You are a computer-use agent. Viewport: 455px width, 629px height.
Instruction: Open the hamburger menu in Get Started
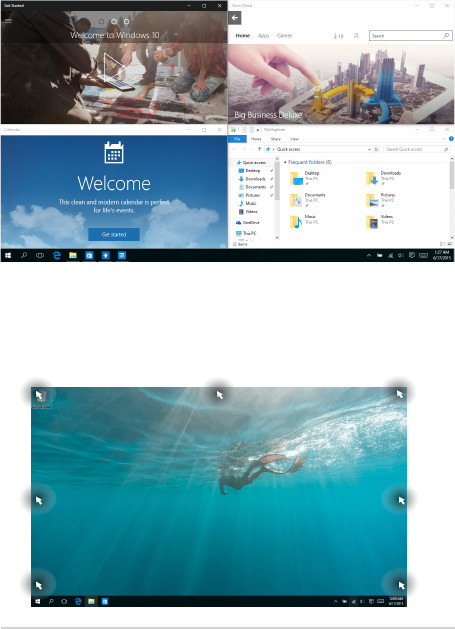coord(8,21)
